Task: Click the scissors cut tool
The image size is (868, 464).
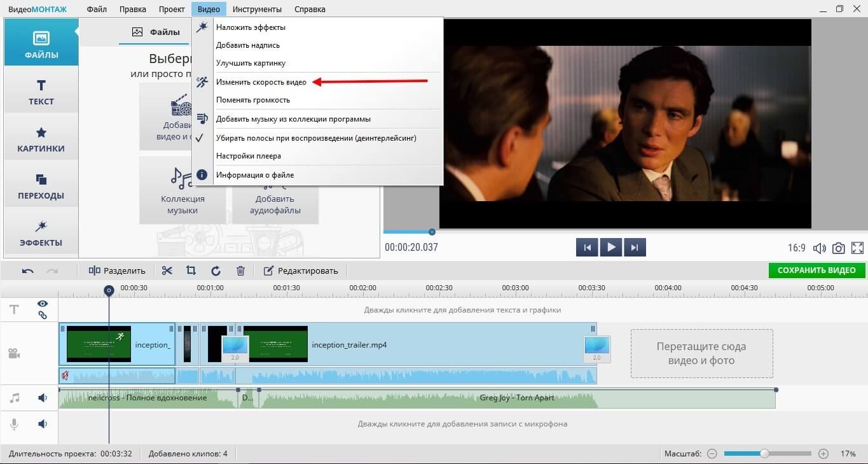Action: pos(167,271)
